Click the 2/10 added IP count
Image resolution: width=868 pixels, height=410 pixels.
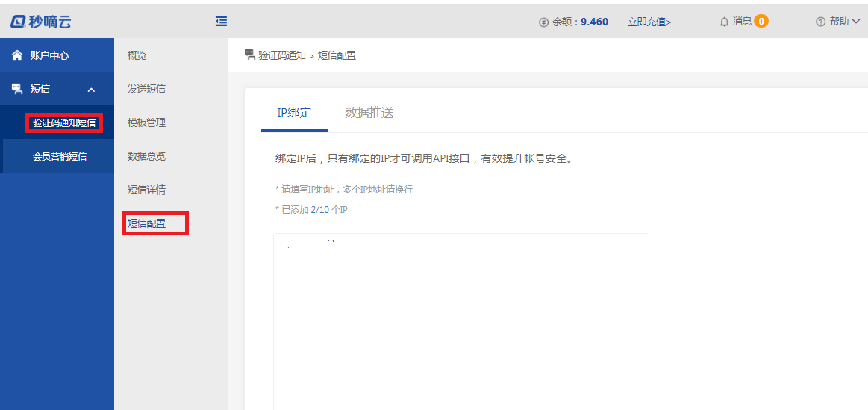click(x=320, y=209)
